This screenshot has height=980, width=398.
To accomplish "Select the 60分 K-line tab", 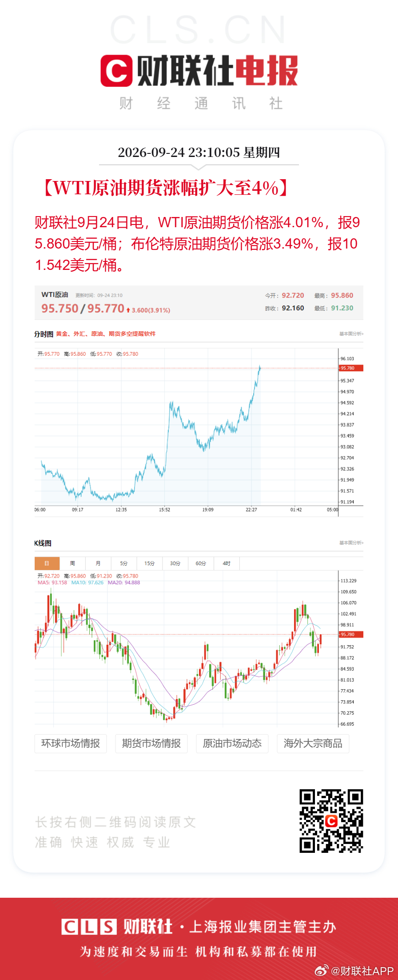I will tap(201, 563).
